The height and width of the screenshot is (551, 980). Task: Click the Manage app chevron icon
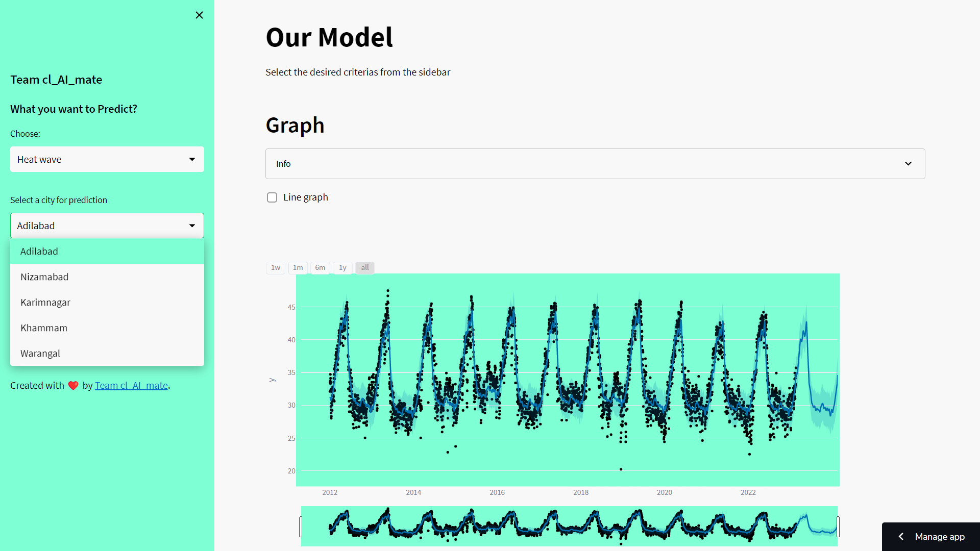(901, 537)
